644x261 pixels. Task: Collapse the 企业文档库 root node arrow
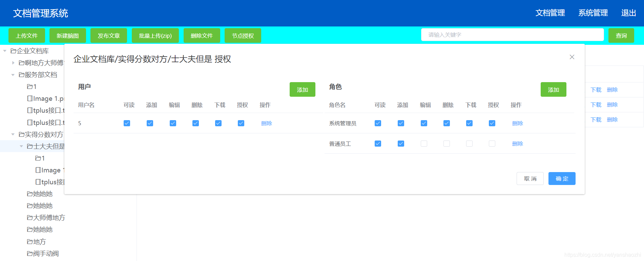5,51
